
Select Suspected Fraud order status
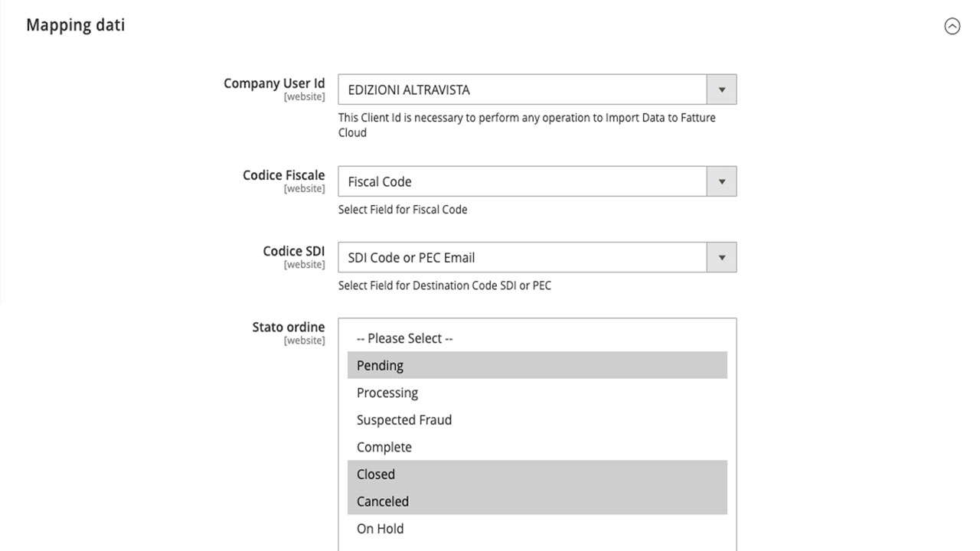pyautogui.click(x=404, y=420)
